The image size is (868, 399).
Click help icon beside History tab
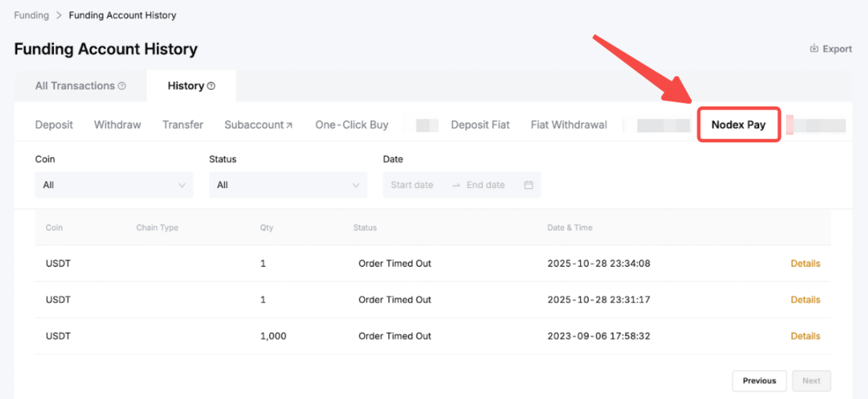coord(211,86)
